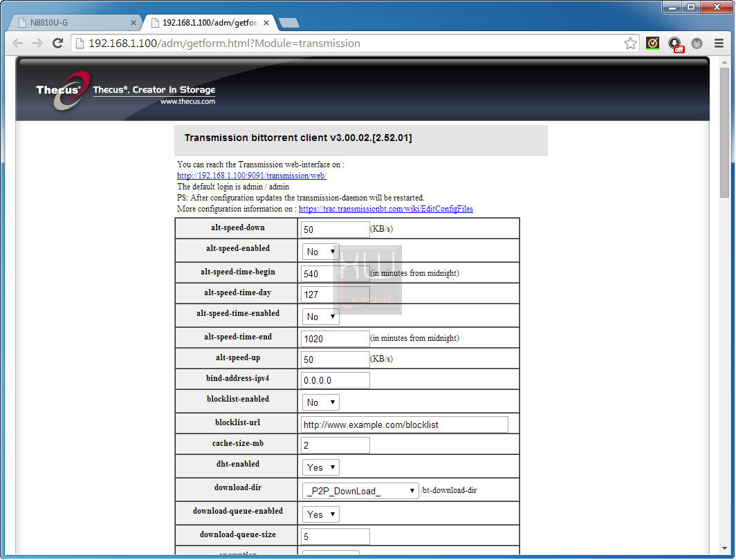This screenshot has height=560, width=736.
Task: Minimize the Chrome browser window
Action: [x=672, y=7]
